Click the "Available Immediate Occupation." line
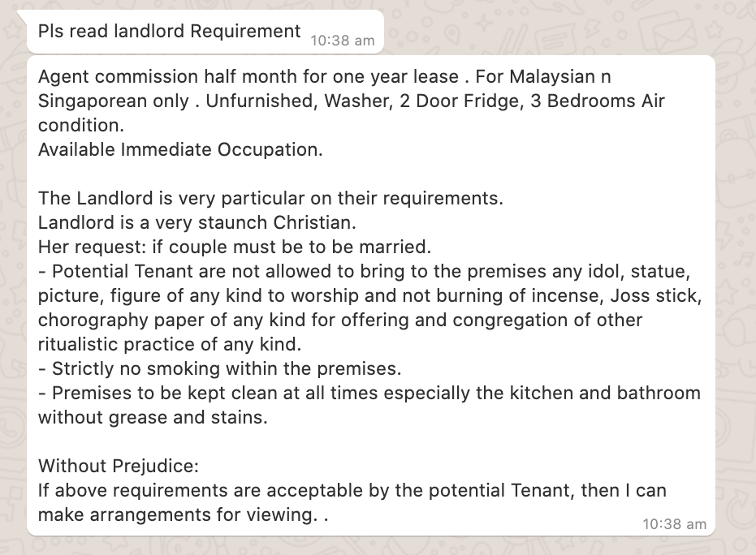756x555 pixels. click(180, 149)
